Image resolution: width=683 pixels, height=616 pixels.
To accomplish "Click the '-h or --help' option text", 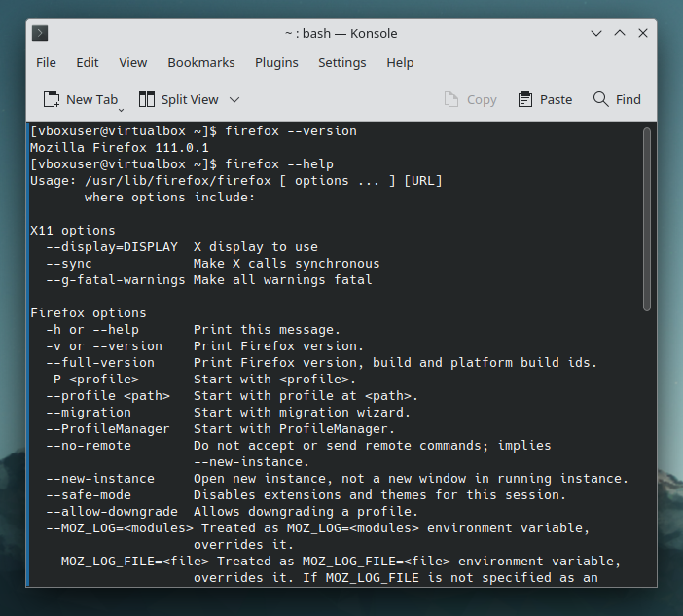I will pos(92,330).
